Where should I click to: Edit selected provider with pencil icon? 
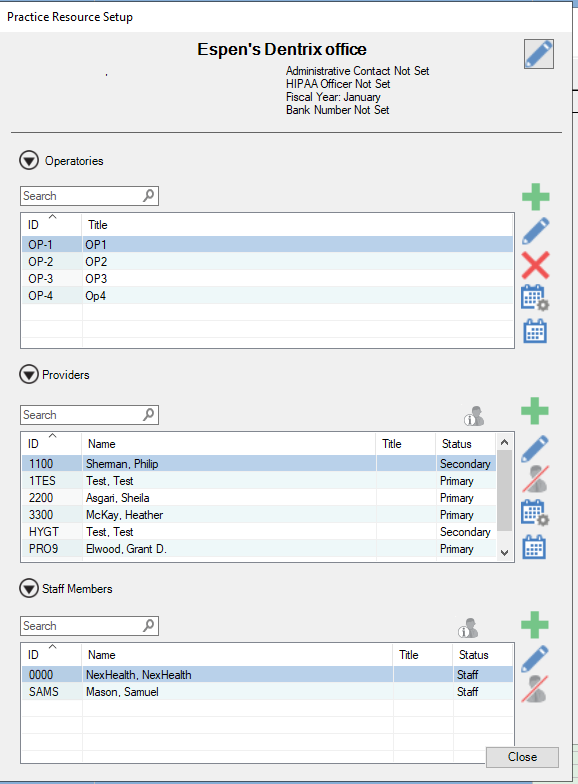pos(535,448)
